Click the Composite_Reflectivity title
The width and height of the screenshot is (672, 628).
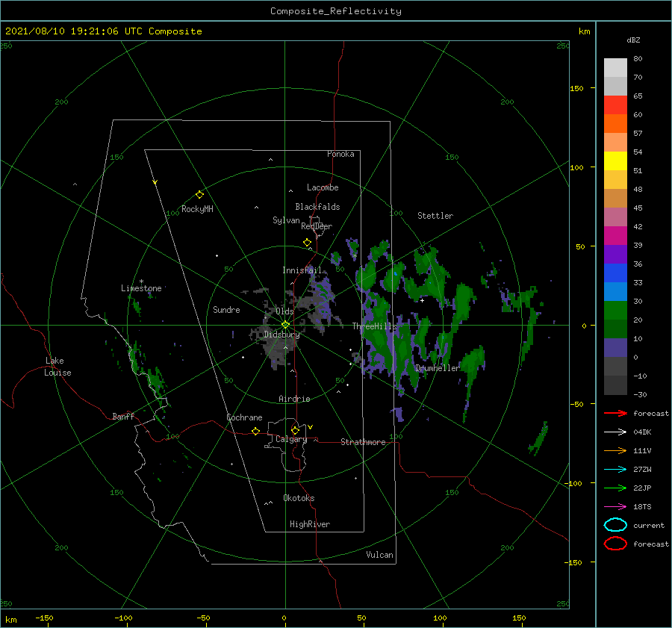[336, 11]
